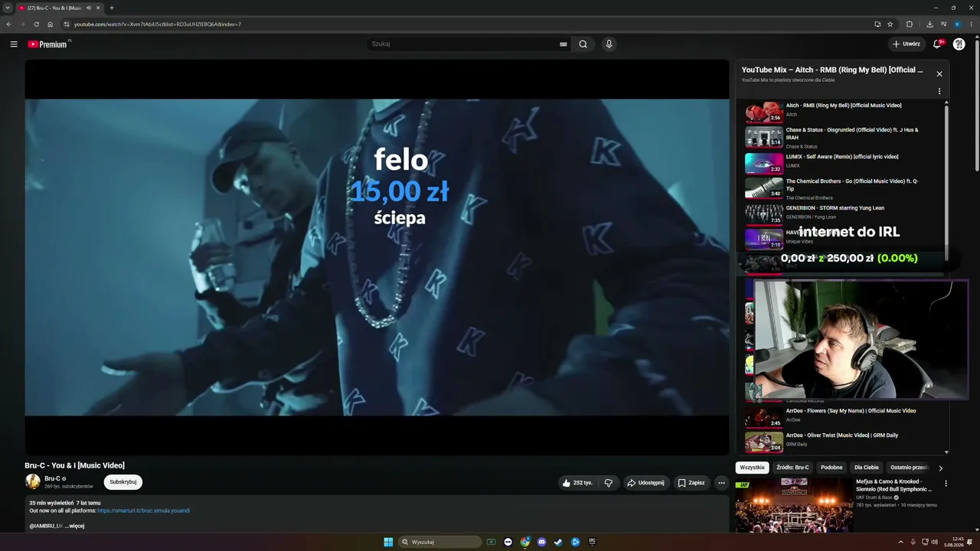Show hidden system tray icons
Viewport: 980px width, 551px height.
[901, 542]
